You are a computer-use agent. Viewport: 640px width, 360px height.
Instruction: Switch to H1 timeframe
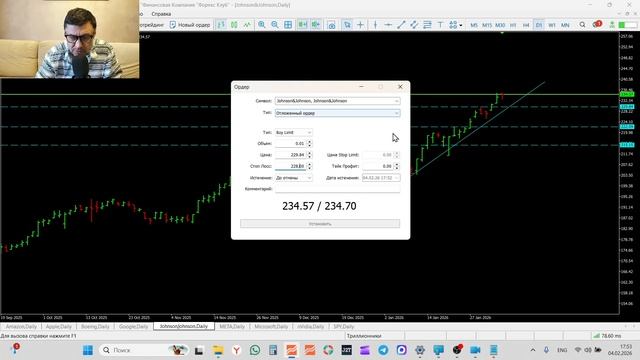pos(513,25)
